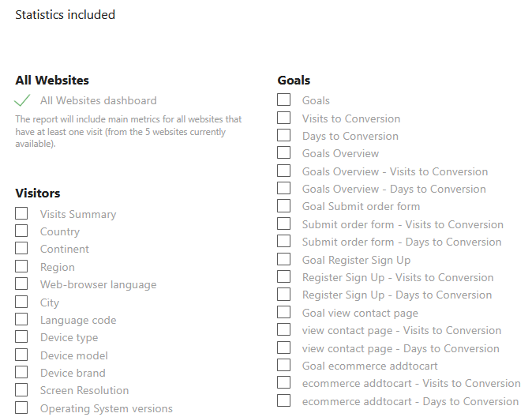Enable Goal view contact page checkbox
The width and height of the screenshot is (532, 417).
284,313
